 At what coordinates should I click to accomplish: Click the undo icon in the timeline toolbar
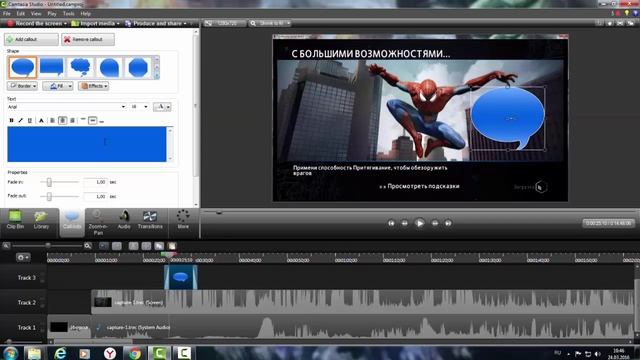coord(104,246)
